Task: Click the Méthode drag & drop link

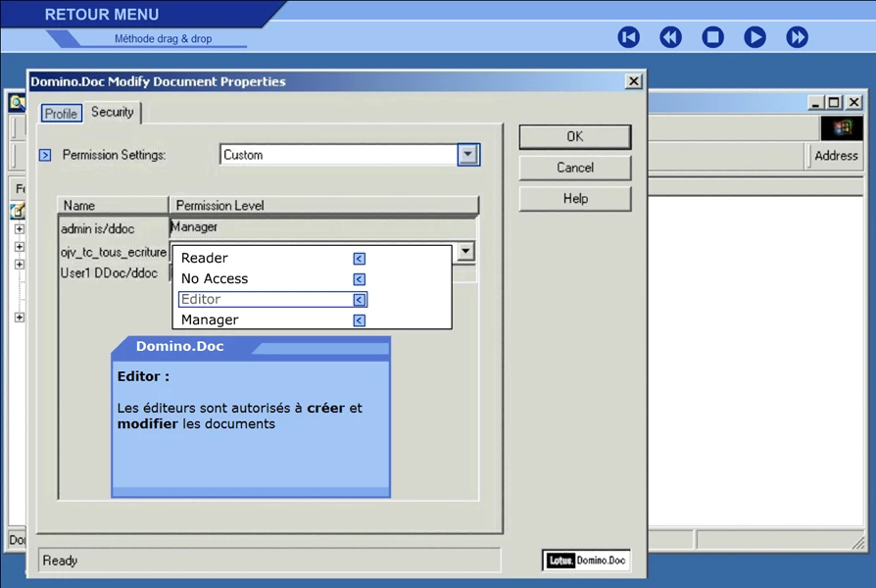Action: (x=163, y=38)
